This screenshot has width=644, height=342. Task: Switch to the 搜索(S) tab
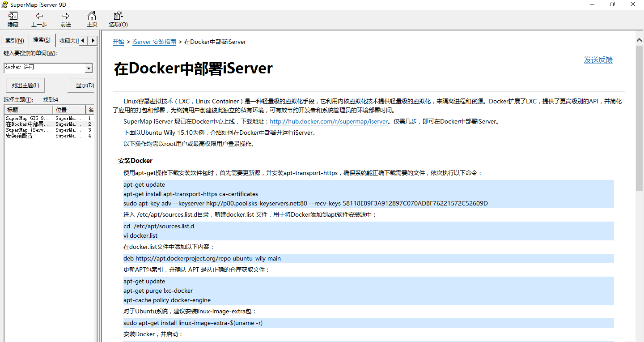point(42,40)
